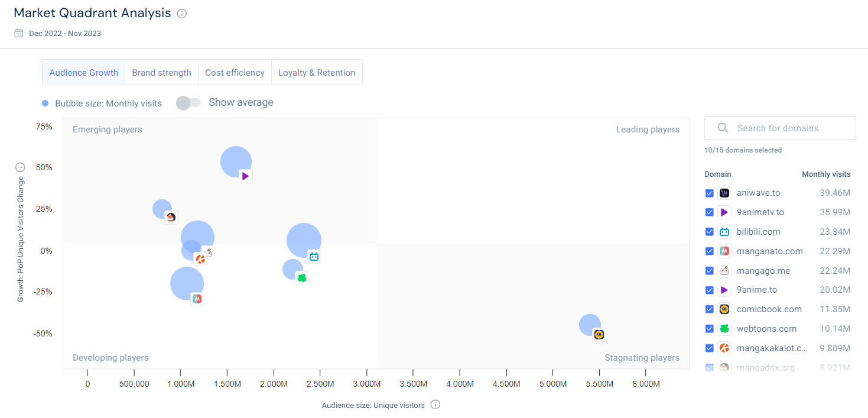
Task: Click green webtoons icon marker in chart
Action: click(x=302, y=278)
